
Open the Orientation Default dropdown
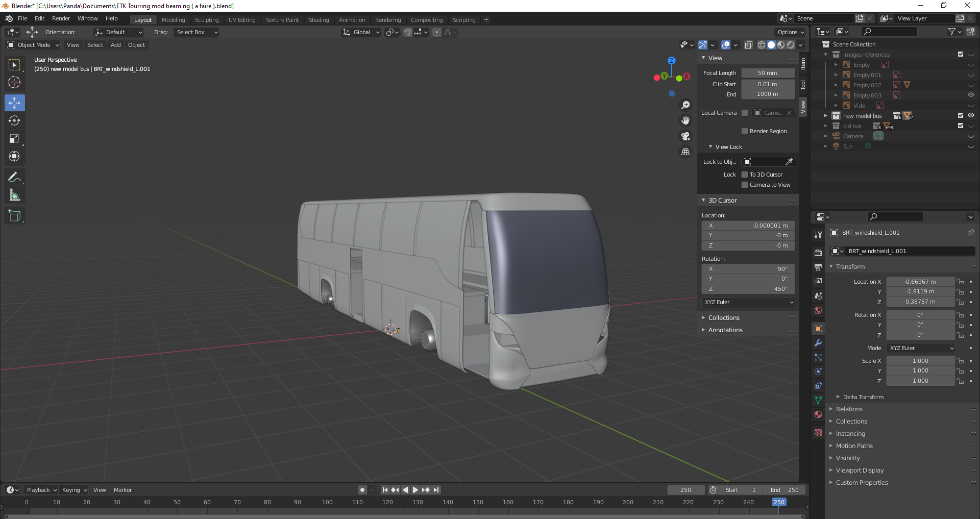tap(118, 32)
